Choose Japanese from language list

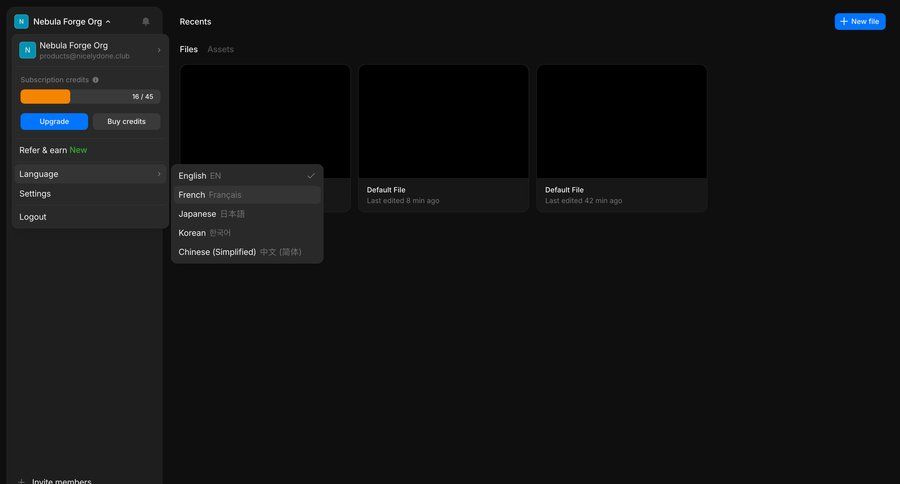[246, 214]
